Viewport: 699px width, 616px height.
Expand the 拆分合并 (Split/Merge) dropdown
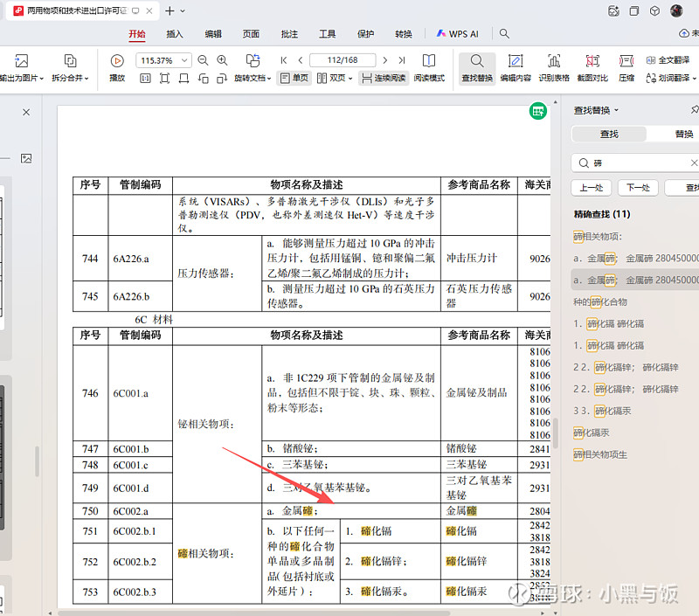71,78
